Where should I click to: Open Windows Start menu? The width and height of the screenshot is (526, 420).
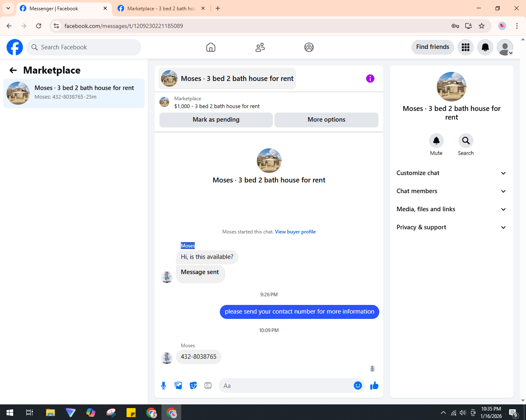(x=10, y=413)
